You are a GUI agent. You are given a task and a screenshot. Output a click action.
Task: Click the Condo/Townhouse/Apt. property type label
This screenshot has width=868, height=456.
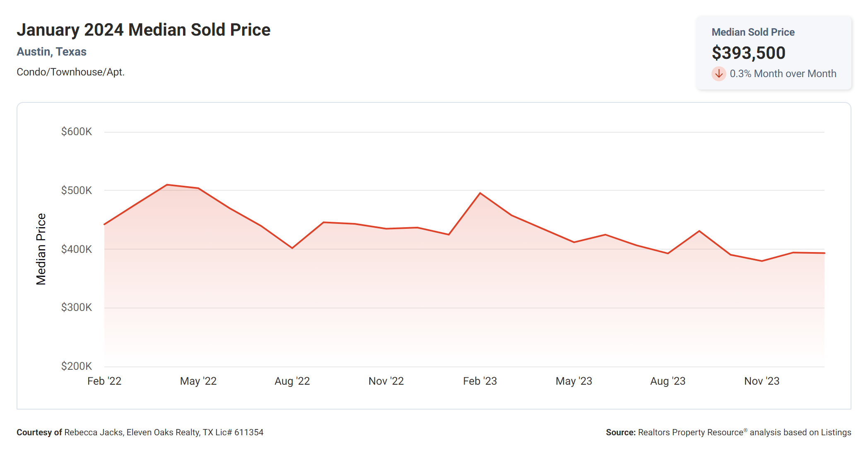(70, 72)
